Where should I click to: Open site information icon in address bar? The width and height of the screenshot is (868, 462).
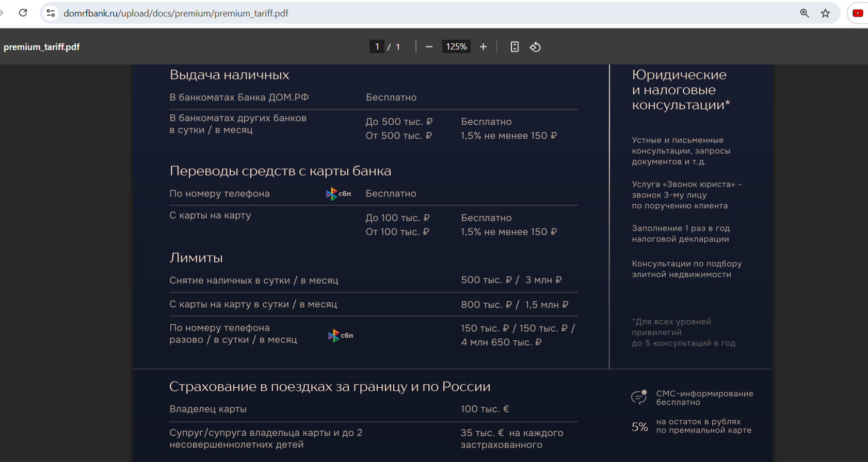(51, 13)
